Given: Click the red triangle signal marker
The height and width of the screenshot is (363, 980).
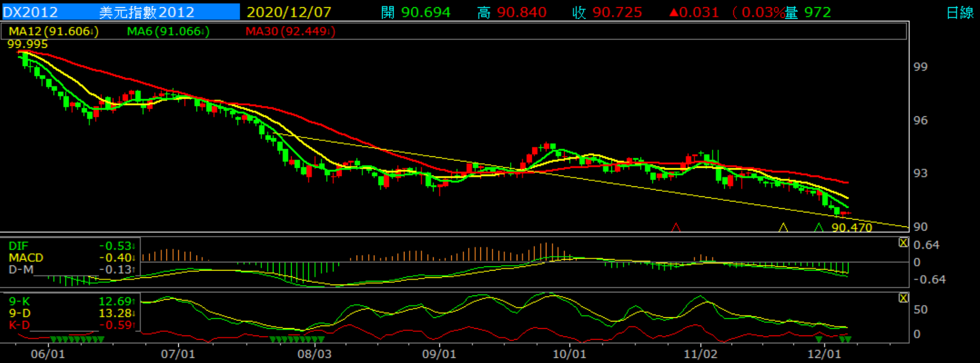Looking at the screenshot, I should tap(676, 227).
